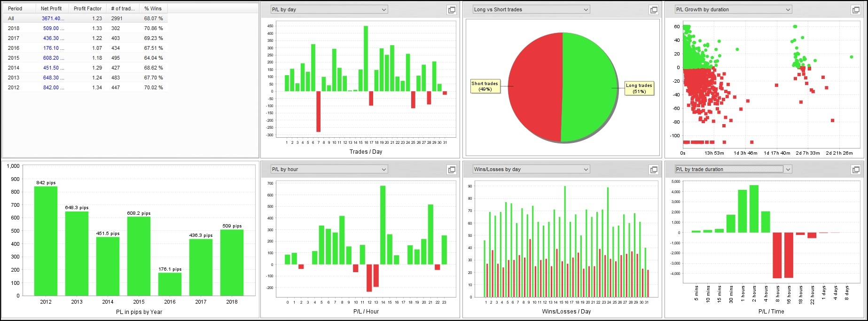Viewport: 868px width, 321px height.
Task: Click the 3671.40 net profit value
Action: coord(52,18)
